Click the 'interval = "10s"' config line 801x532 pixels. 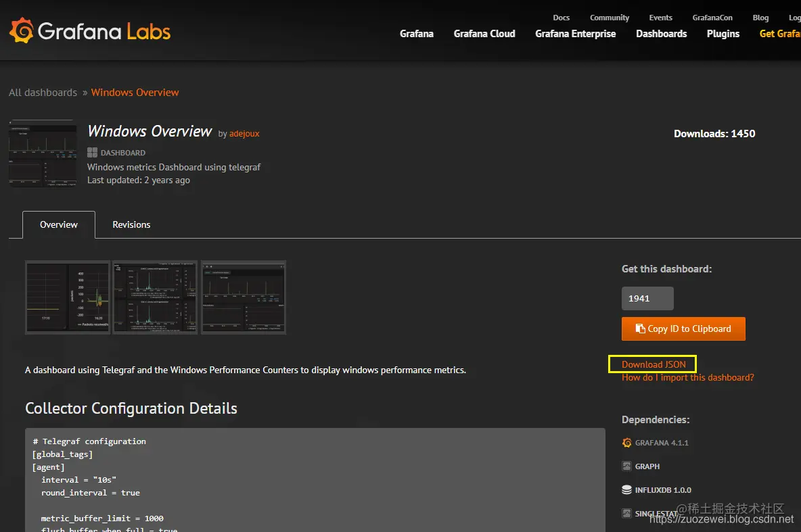pyautogui.click(x=78, y=480)
